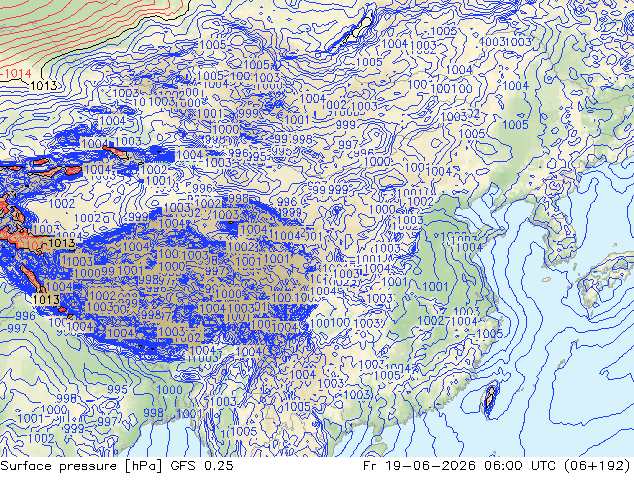This screenshot has height=490, width=634.
Task: Click the date 'Fr 19-06-2026' in caption
Action: click(x=419, y=466)
